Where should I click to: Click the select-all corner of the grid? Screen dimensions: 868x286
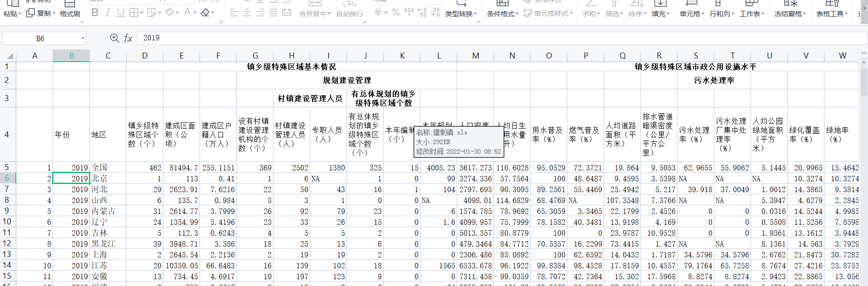(x=9, y=56)
